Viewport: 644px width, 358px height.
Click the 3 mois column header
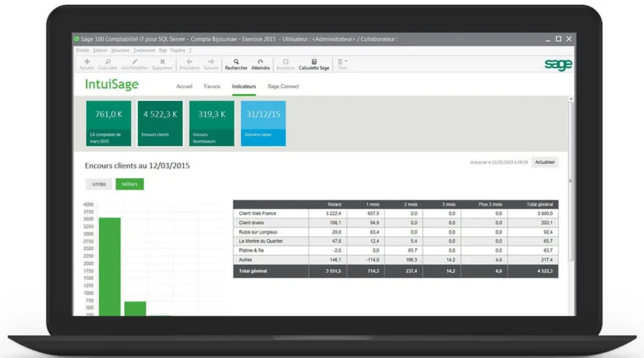(449, 204)
